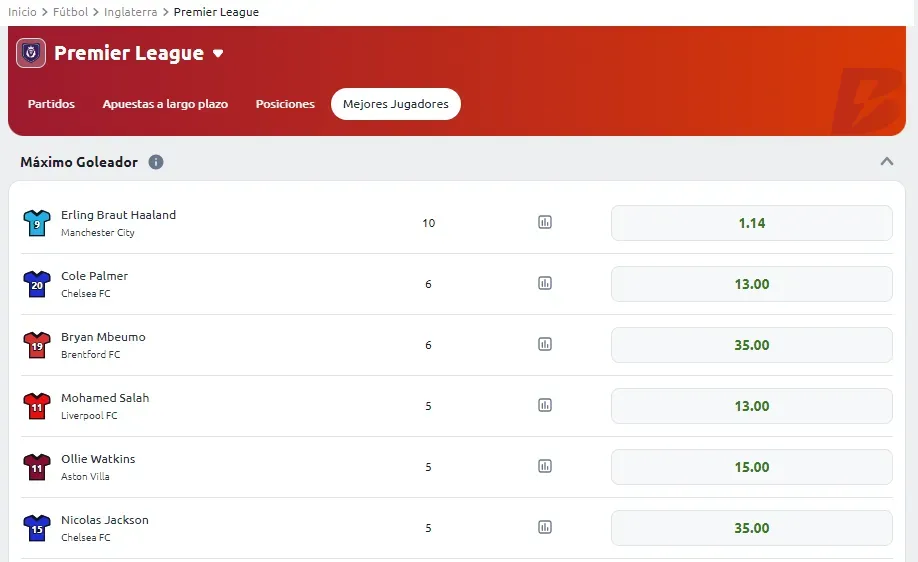Select Bryan Mbeumo odds 35.00

(x=752, y=345)
